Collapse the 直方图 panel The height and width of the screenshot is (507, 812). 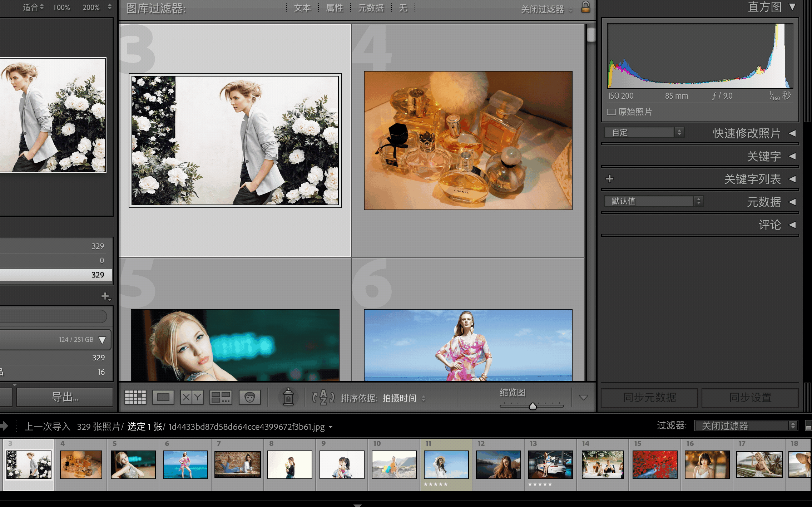792,7
